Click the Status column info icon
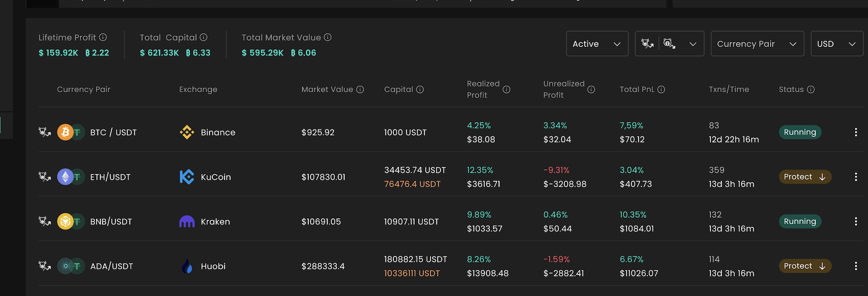 pyautogui.click(x=811, y=90)
